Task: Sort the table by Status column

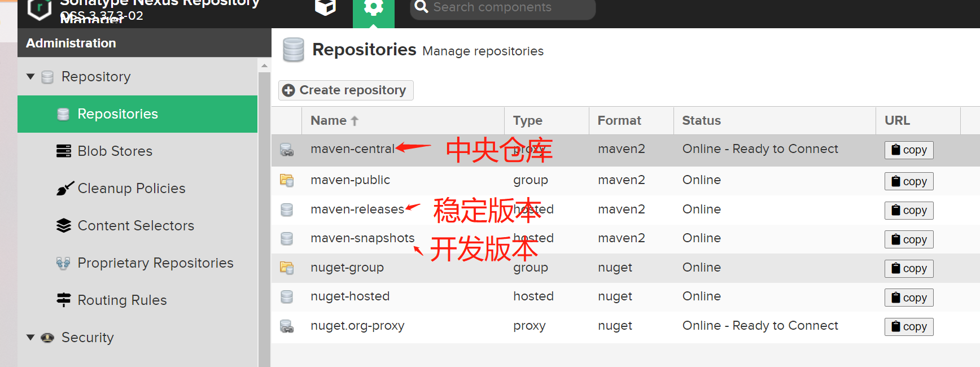Action: [775, 120]
